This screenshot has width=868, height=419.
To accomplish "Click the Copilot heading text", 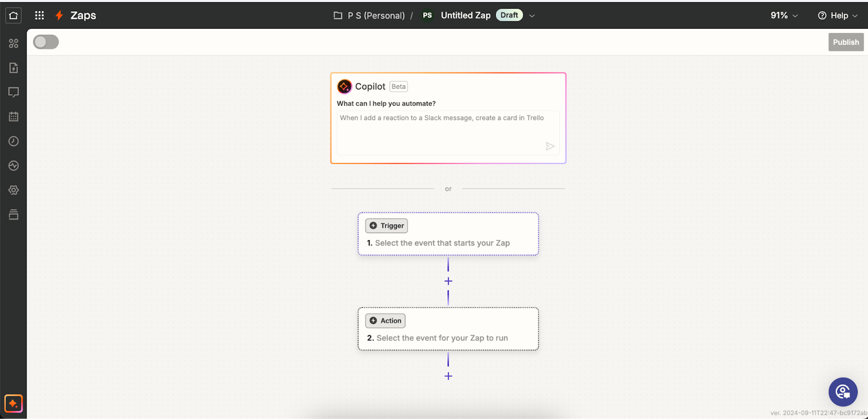I will pos(371,86).
